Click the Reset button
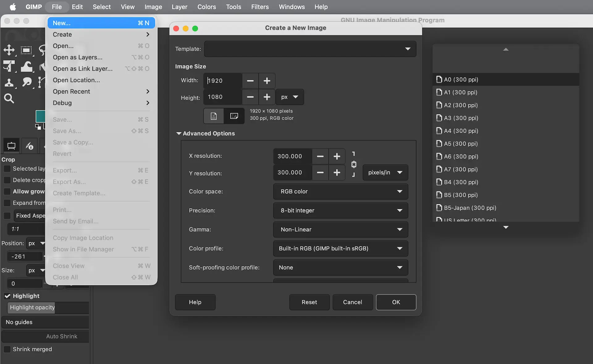The width and height of the screenshot is (593, 364). point(309,302)
